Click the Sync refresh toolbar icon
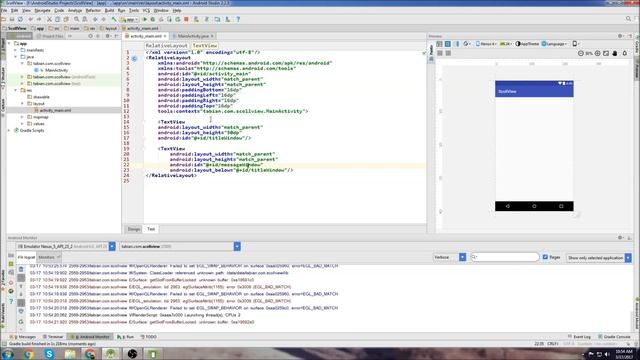The height and width of the screenshot is (360, 640). [x=20, y=19]
